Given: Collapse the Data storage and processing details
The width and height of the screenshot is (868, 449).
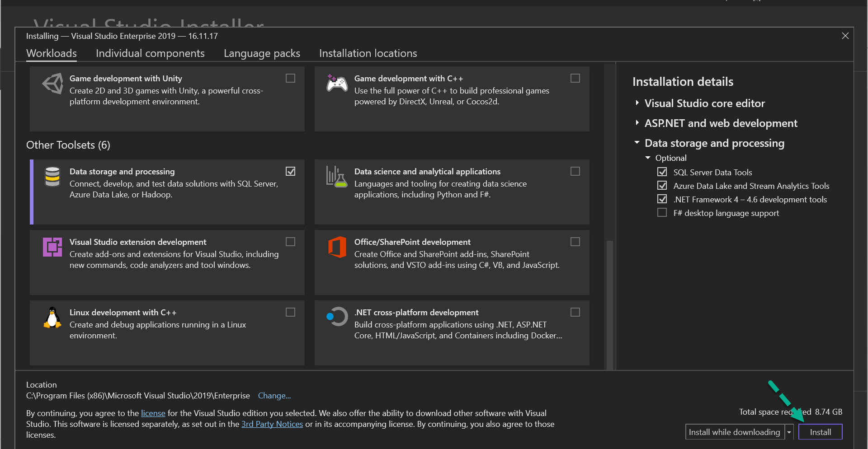Looking at the screenshot, I should tap(637, 143).
